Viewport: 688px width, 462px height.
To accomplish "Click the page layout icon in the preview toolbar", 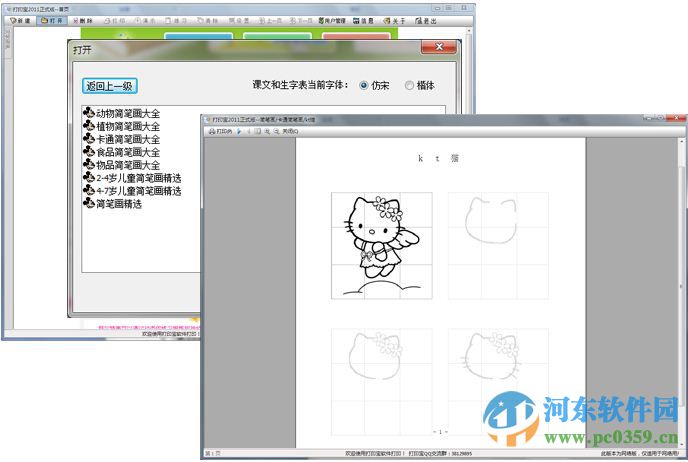I will pyautogui.click(x=258, y=131).
